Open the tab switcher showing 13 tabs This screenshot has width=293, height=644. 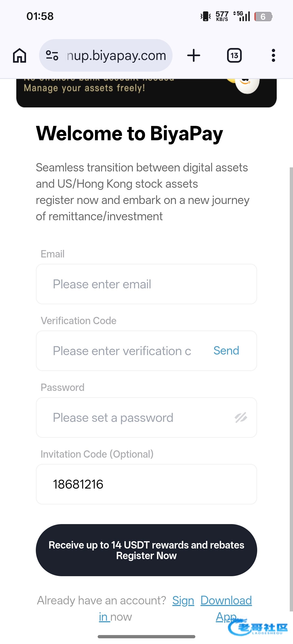pos(234,56)
